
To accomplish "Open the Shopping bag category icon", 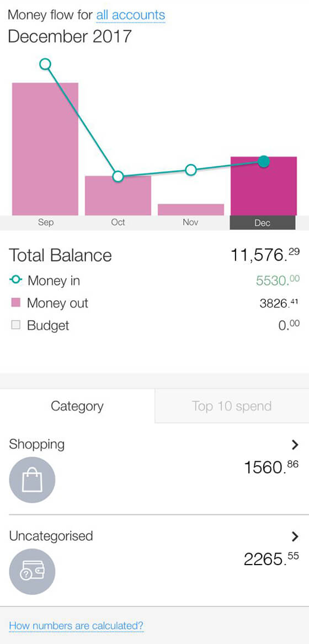I will point(32,480).
